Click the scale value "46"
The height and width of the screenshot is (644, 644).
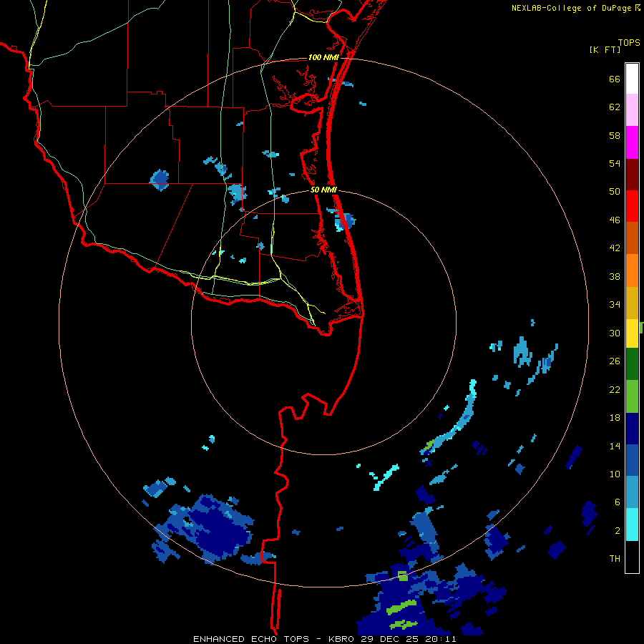pyautogui.click(x=615, y=220)
